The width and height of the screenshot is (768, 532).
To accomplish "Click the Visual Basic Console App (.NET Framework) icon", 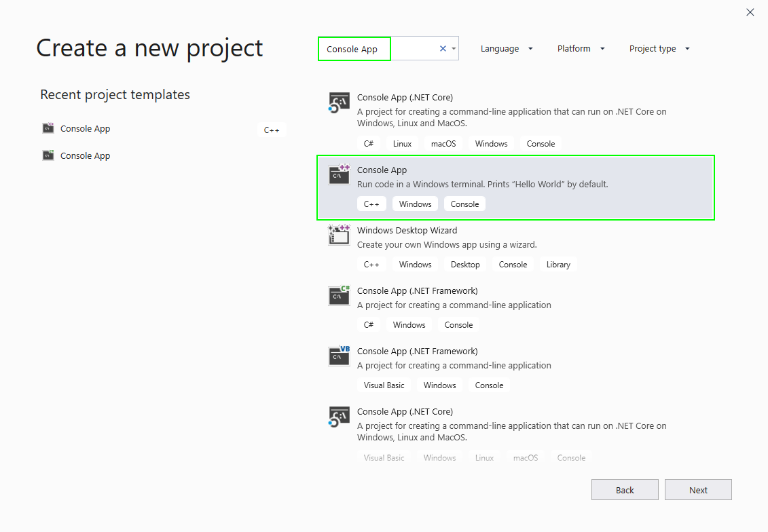I will 339,356.
